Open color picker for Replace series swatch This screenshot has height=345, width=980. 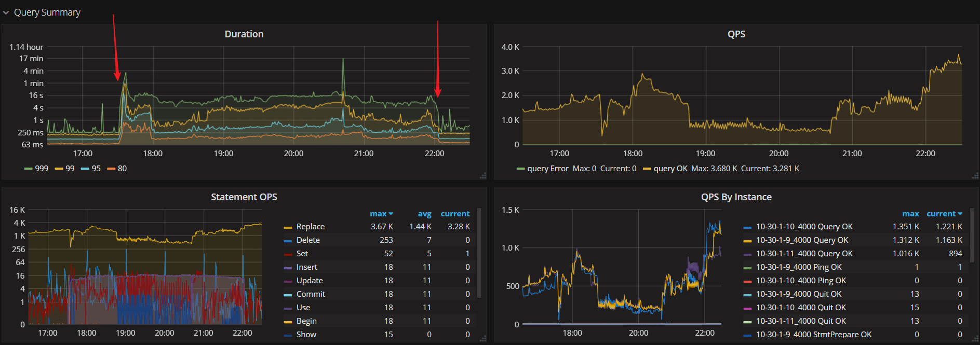pyautogui.click(x=288, y=227)
